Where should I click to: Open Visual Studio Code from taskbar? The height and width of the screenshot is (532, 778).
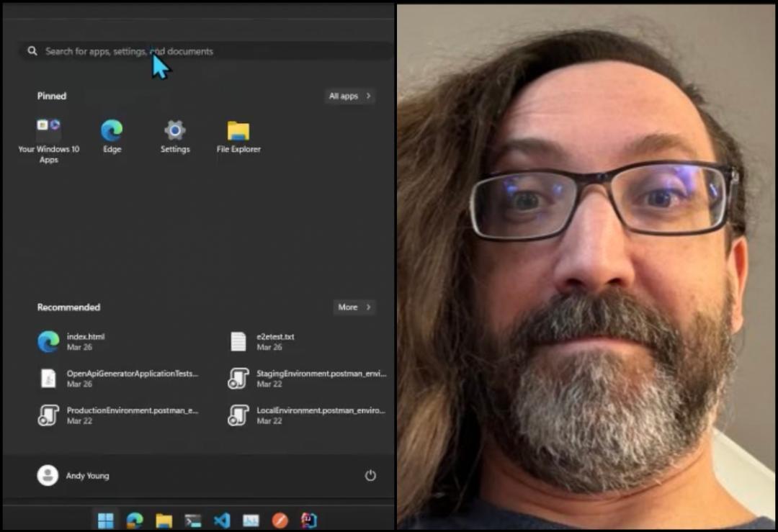coord(222,520)
